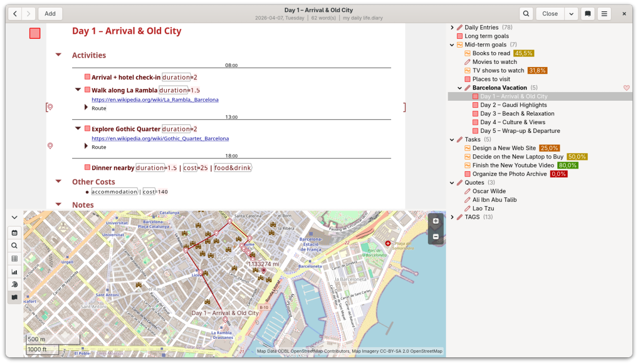Collapse the Tasks group
This screenshot has height=364, width=638.
[452, 140]
